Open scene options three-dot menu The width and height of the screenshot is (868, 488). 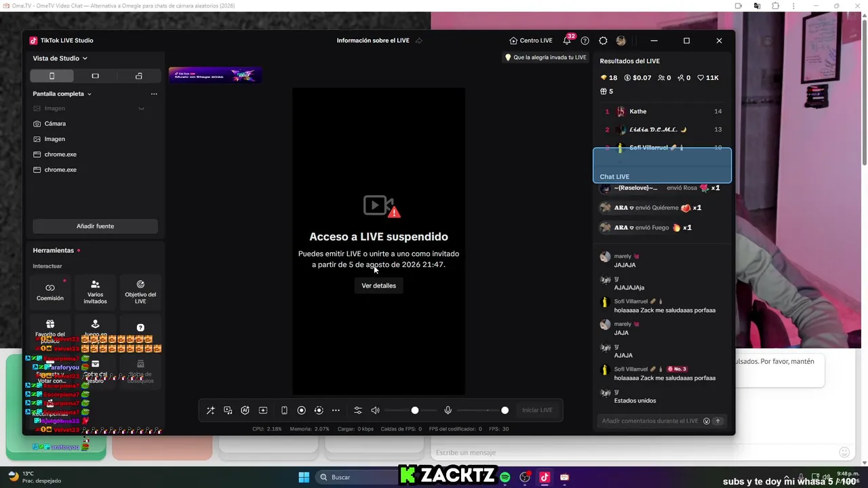tap(154, 94)
